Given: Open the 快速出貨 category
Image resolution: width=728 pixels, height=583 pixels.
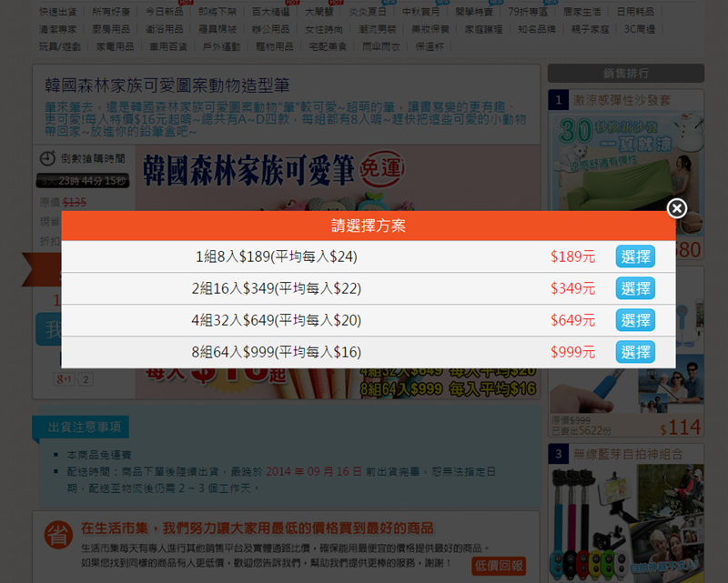Looking at the screenshot, I should (x=58, y=12).
